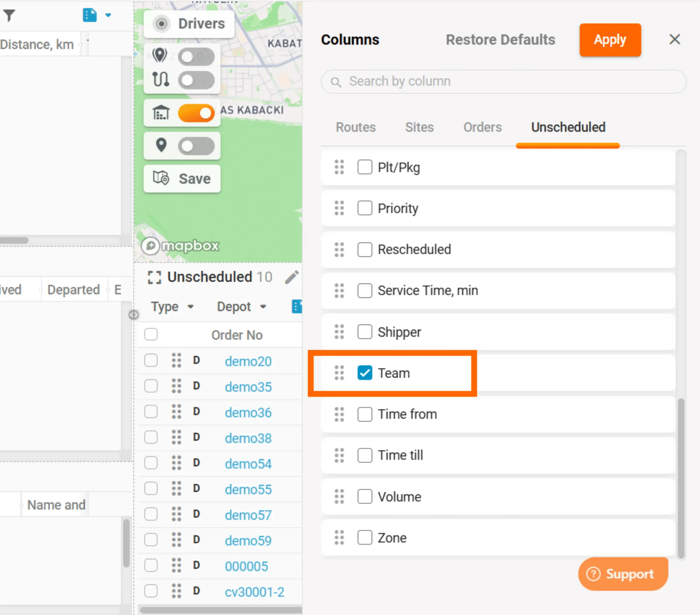Click the blue column settings icon in Unscheduled header

297,307
